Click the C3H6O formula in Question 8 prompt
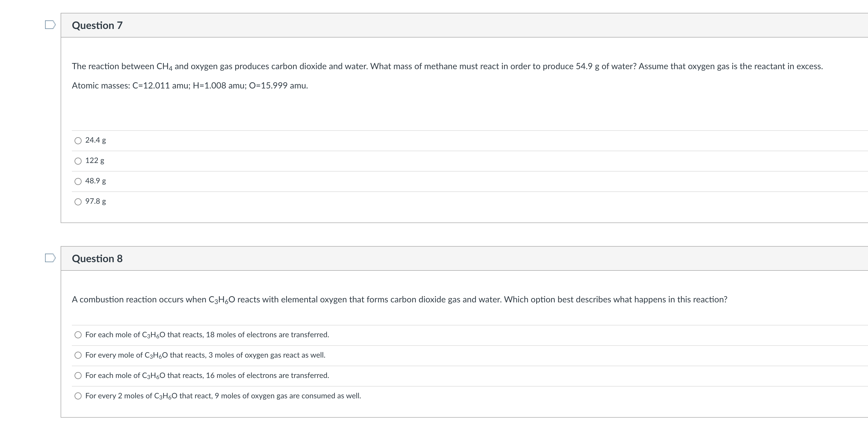The height and width of the screenshot is (423, 868). coord(222,300)
